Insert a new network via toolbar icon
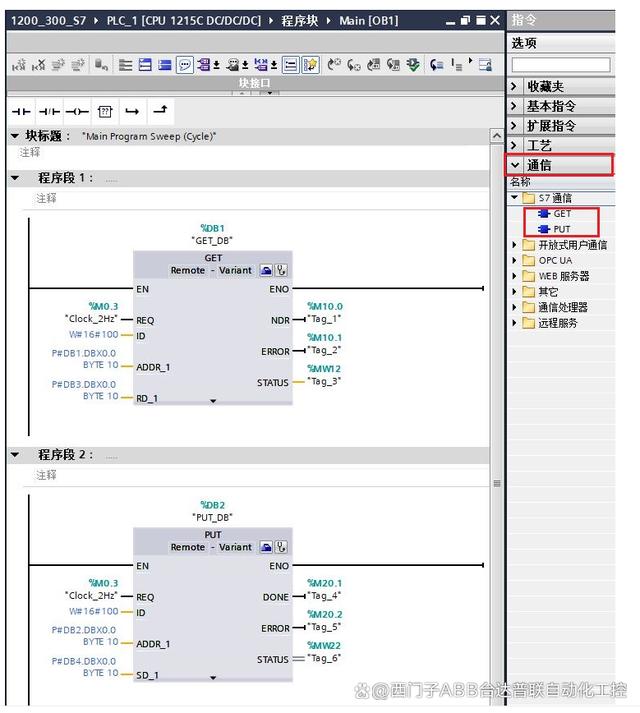Screen dimensions: 640x713 [19, 65]
